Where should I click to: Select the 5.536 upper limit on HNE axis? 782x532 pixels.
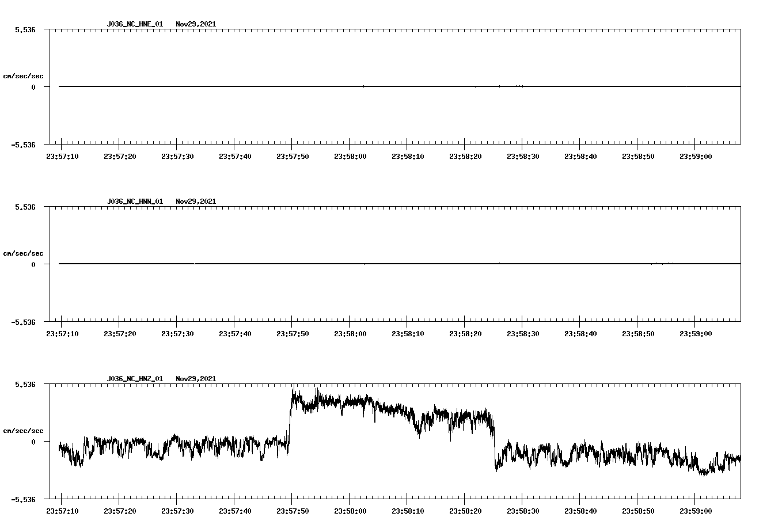click(25, 29)
